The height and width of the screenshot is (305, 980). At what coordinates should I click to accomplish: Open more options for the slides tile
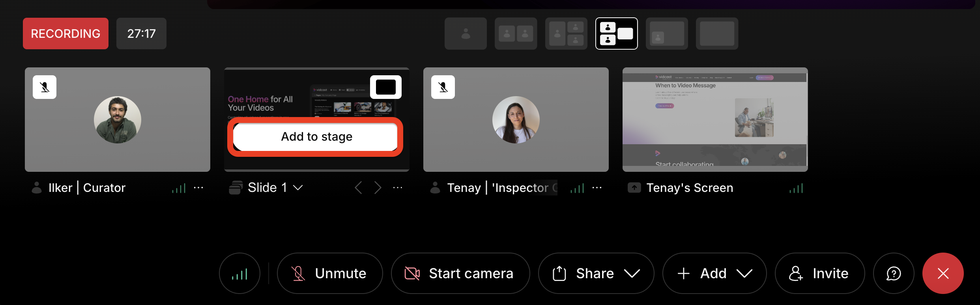pyautogui.click(x=398, y=188)
